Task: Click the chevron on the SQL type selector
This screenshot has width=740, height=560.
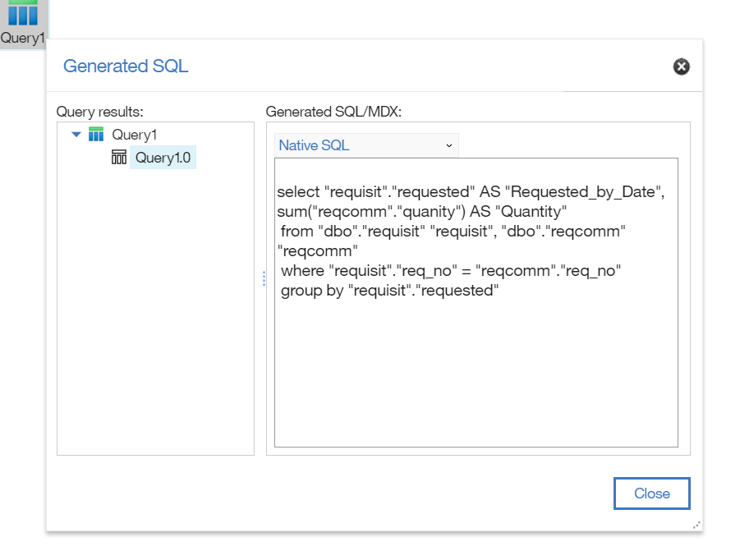Action: coord(448,145)
